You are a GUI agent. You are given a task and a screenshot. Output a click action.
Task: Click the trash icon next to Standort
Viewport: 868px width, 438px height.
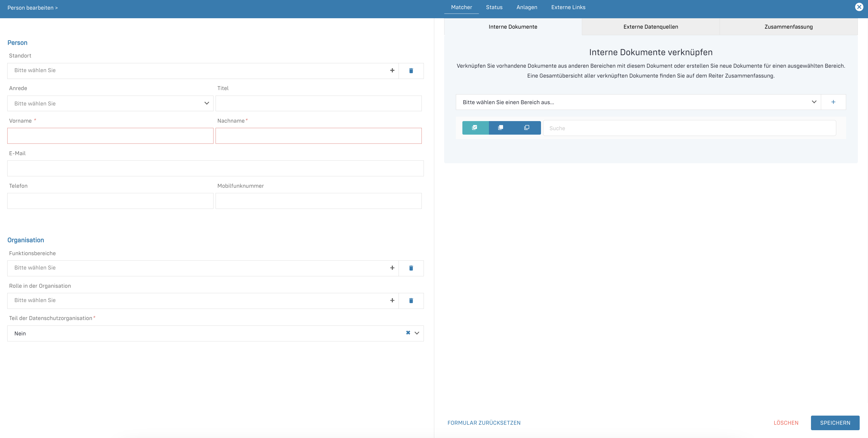(x=411, y=71)
